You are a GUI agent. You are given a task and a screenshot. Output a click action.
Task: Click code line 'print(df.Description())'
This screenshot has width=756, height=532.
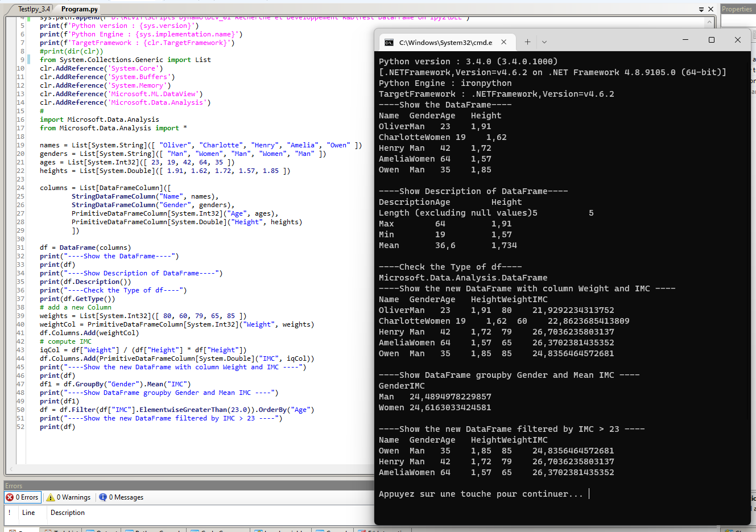[85, 282]
